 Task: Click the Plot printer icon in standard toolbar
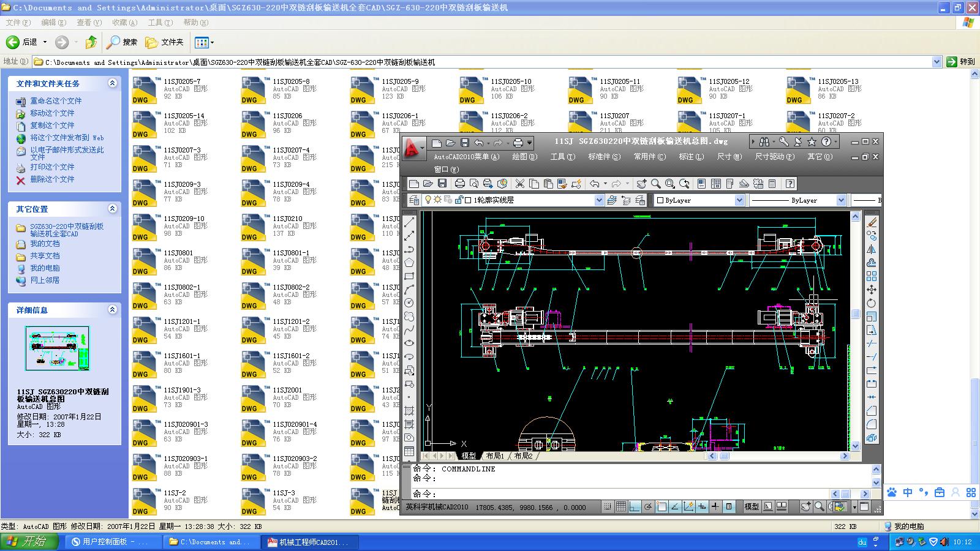[460, 184]
